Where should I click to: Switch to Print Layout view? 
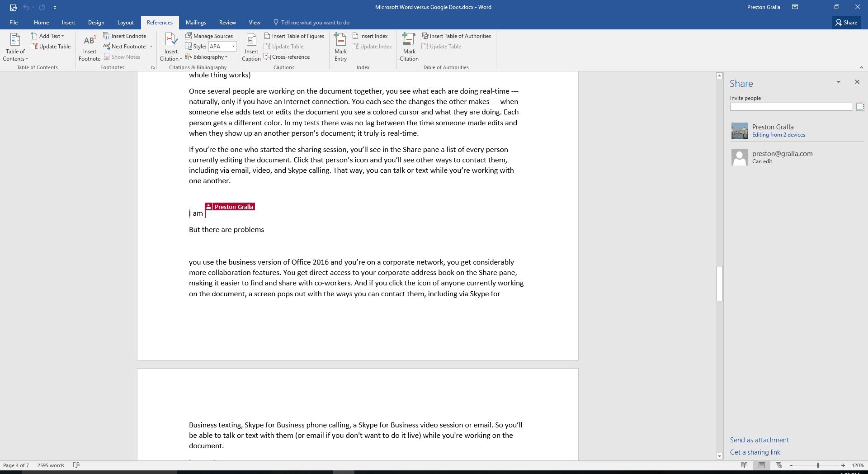click(761, 465)
